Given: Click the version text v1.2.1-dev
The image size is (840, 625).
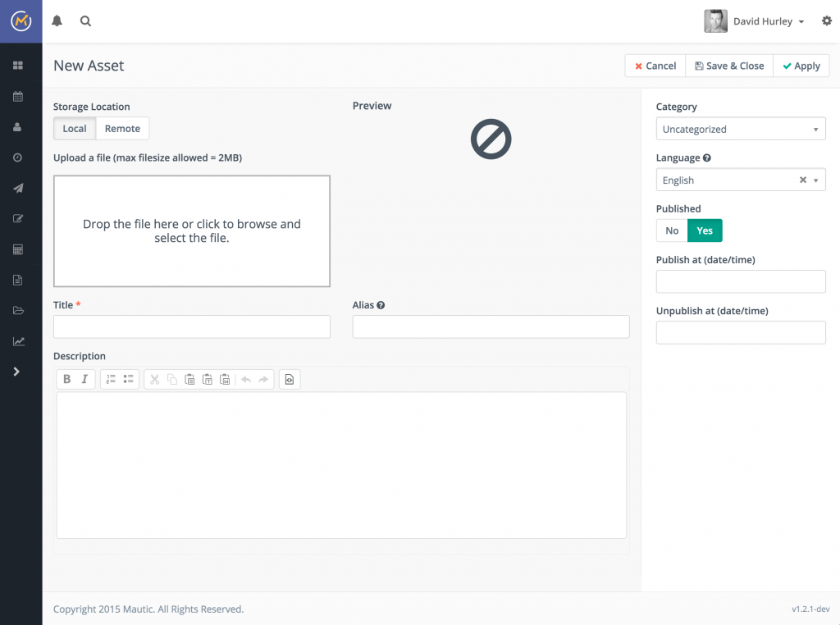Looking at the screenshot, I should click(x=810, y=609).
